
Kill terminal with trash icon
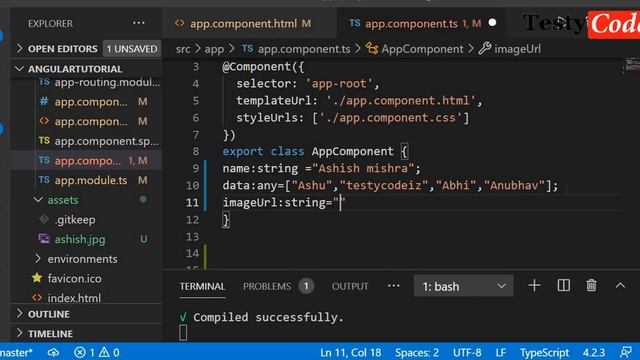click(x=591, y=285)
